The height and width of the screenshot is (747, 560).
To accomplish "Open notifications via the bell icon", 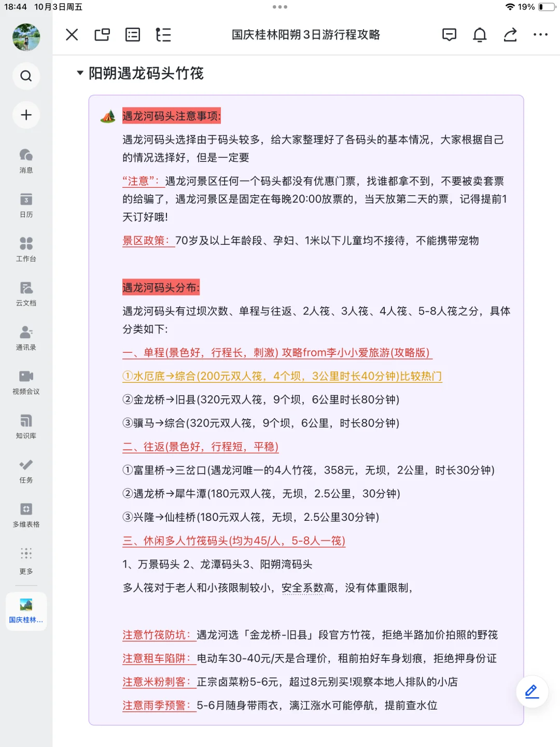I will coord(480,35).
